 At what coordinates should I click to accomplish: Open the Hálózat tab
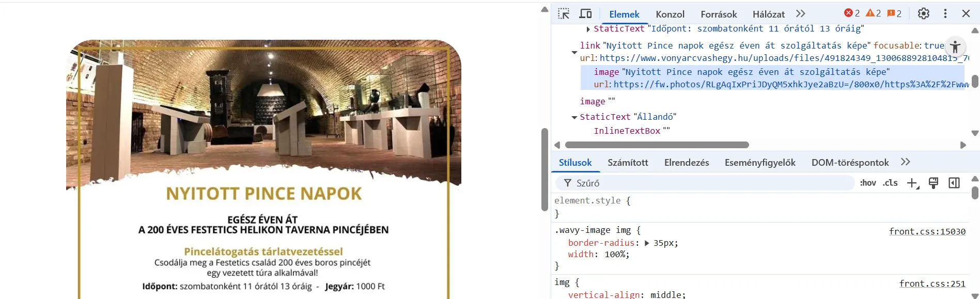768,14
